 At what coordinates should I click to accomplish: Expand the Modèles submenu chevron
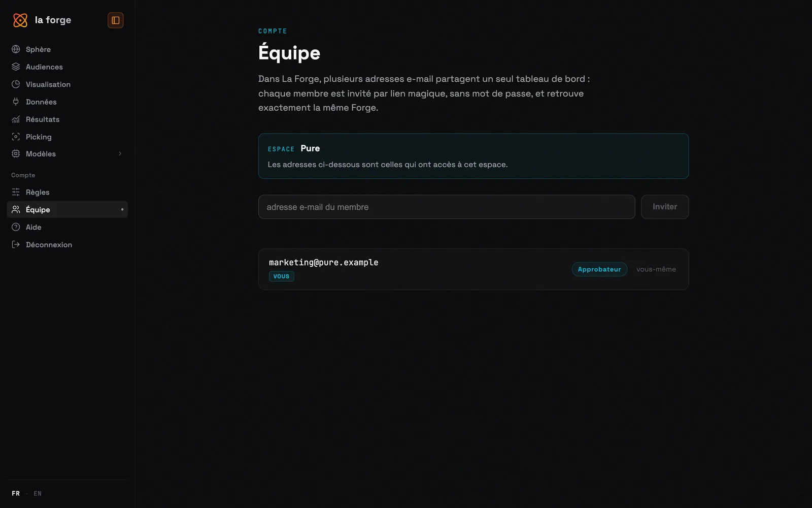coord(120,154)
